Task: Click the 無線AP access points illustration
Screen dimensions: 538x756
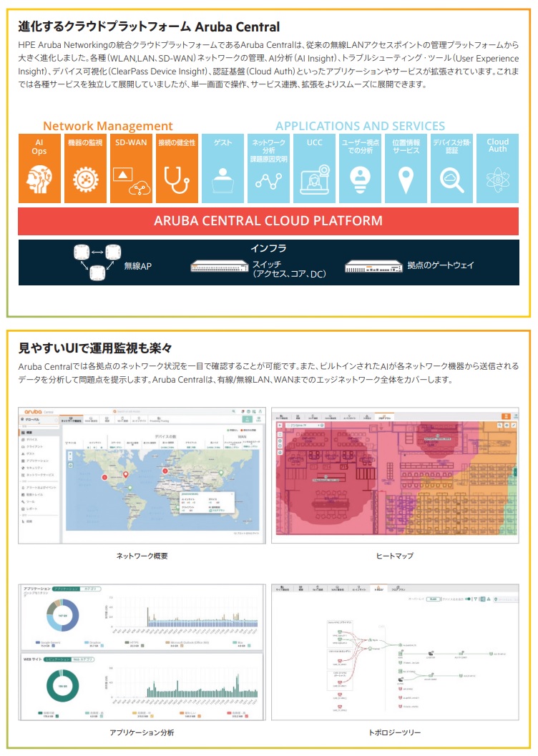Action: [97, 262]
